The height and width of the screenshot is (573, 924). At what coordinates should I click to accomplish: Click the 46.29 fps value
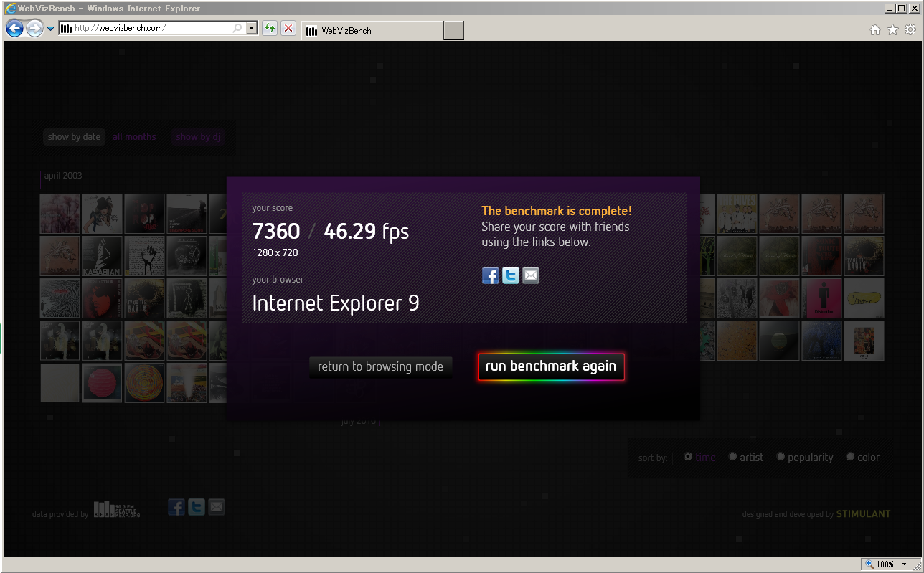tap(366, 231)
